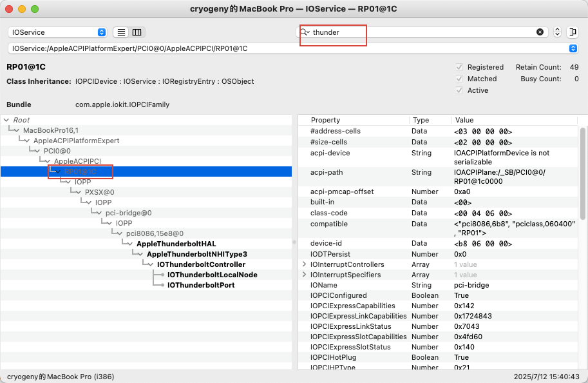Collapse the Root tree node
Viewport: 588px width, 383px height.
[6, 120]
